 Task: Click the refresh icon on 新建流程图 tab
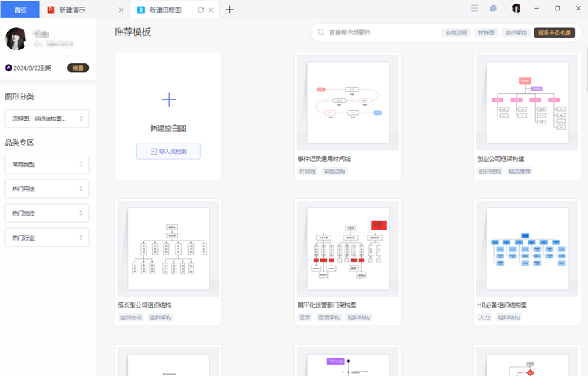coord(201,10)
